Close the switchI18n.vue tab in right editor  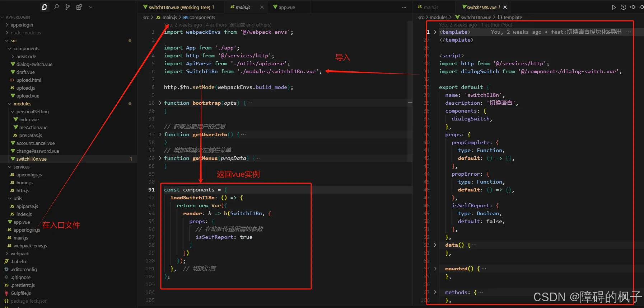click(505, 7)
